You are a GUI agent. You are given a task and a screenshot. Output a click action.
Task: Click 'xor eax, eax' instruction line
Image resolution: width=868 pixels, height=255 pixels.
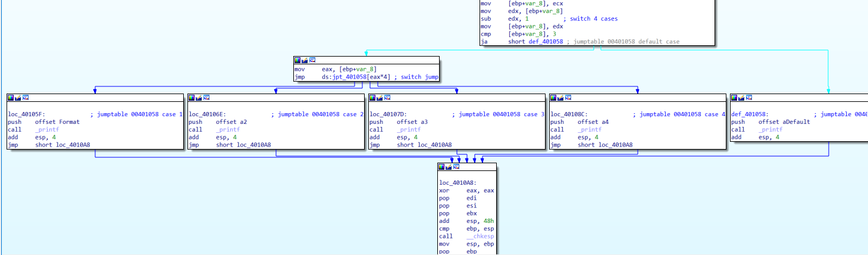pos(466,191)
